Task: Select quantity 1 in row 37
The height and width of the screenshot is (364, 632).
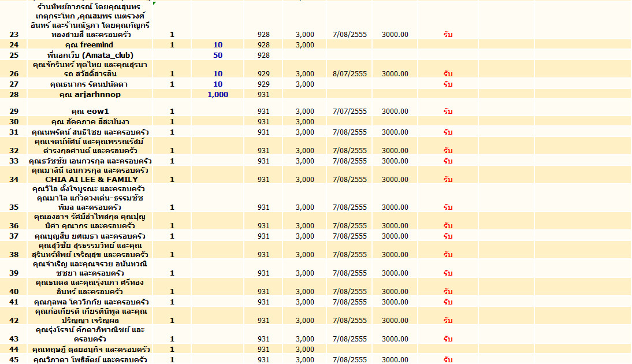Action: coord(172,236)
